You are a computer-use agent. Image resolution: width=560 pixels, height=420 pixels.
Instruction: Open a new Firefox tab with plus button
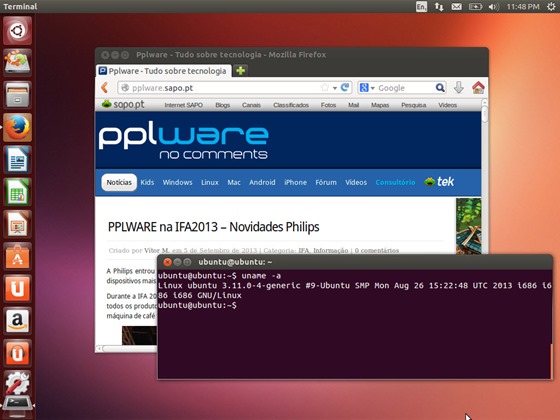(241, 71)
